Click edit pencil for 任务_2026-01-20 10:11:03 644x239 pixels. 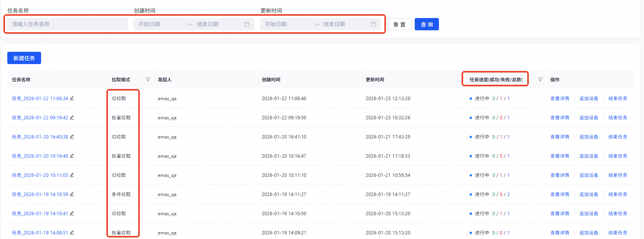pos(72,175)
